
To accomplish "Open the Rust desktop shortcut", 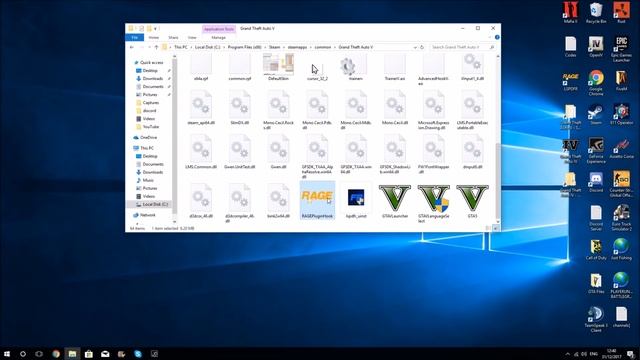I will [x=621, y=13].
